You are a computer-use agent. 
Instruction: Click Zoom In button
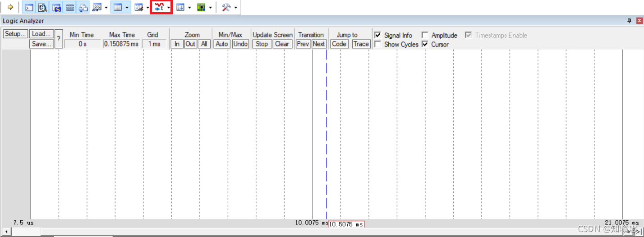[x=178, y=44]
